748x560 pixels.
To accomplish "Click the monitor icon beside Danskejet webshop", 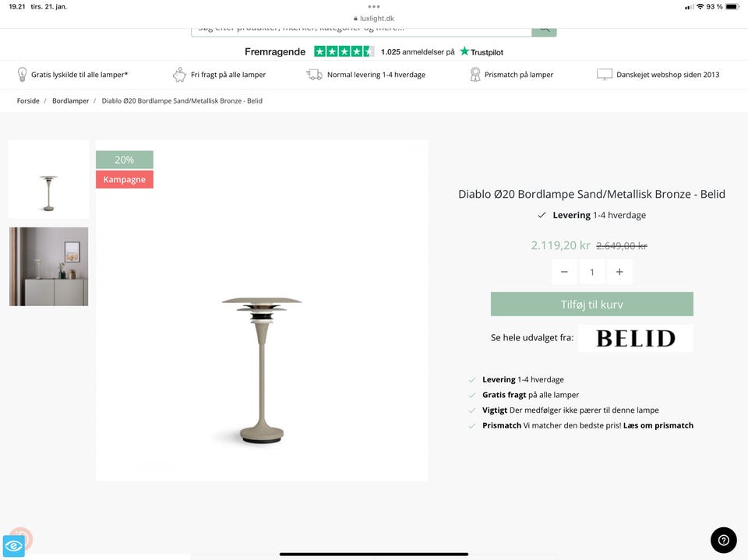I will 605,74.
